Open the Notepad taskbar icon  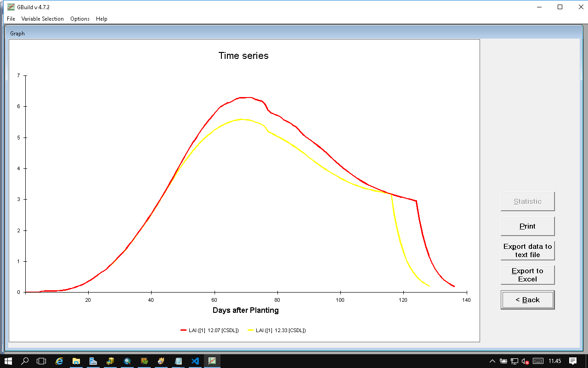click(x=178, y=361)
